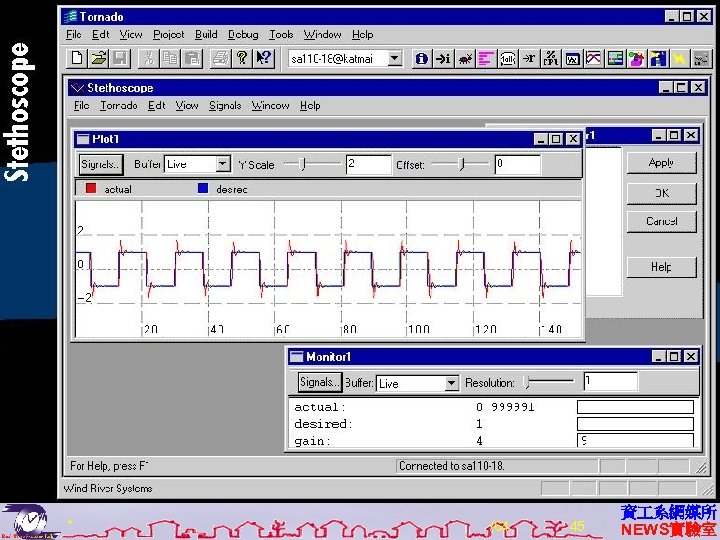Click the magenta and green shapes icon

coord(637,58)
